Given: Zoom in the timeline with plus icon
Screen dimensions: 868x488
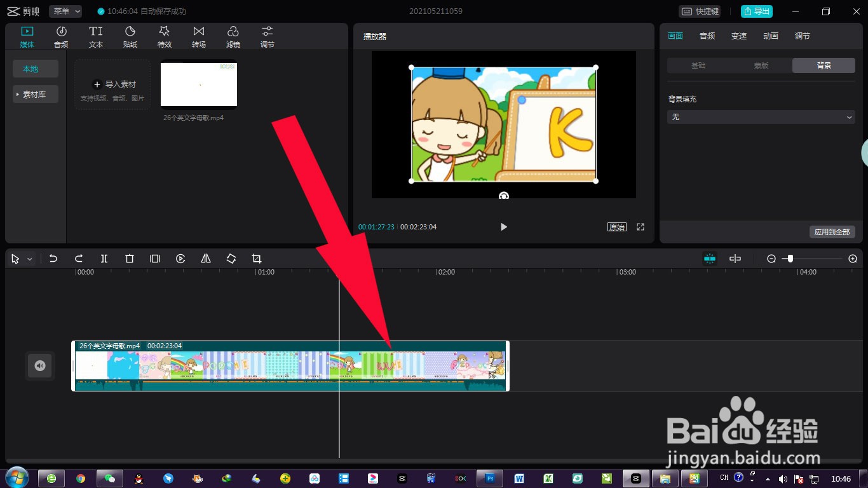Looking at the screenshot, I should [853, 259].
